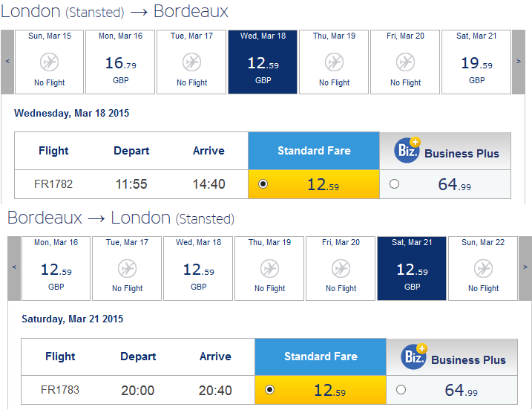Click no-flight plane icon on outbound Tue, Mar 17

(x=191, y=62)
